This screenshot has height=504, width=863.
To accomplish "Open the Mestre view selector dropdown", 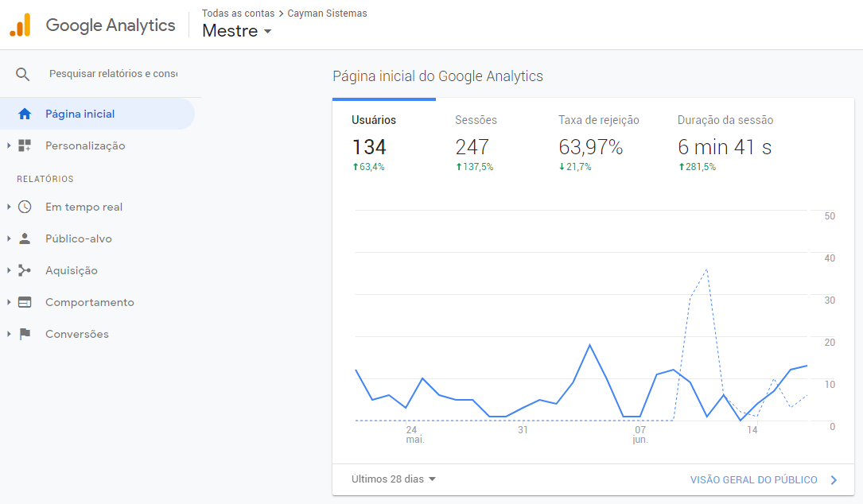I will [237, 31].
